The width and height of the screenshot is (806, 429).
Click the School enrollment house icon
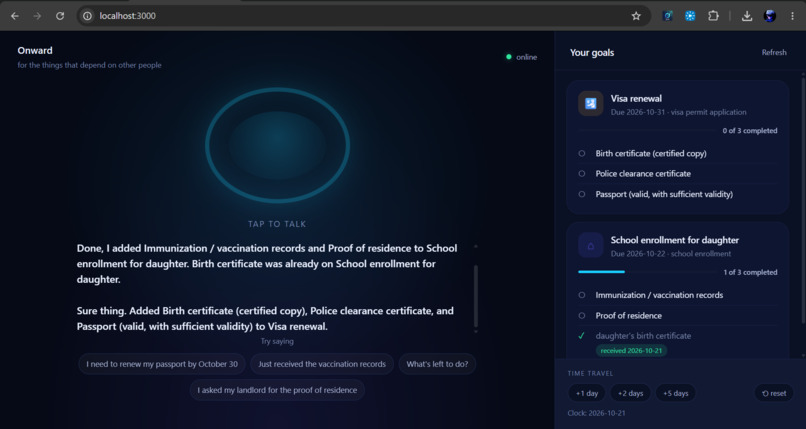(591, 245)
